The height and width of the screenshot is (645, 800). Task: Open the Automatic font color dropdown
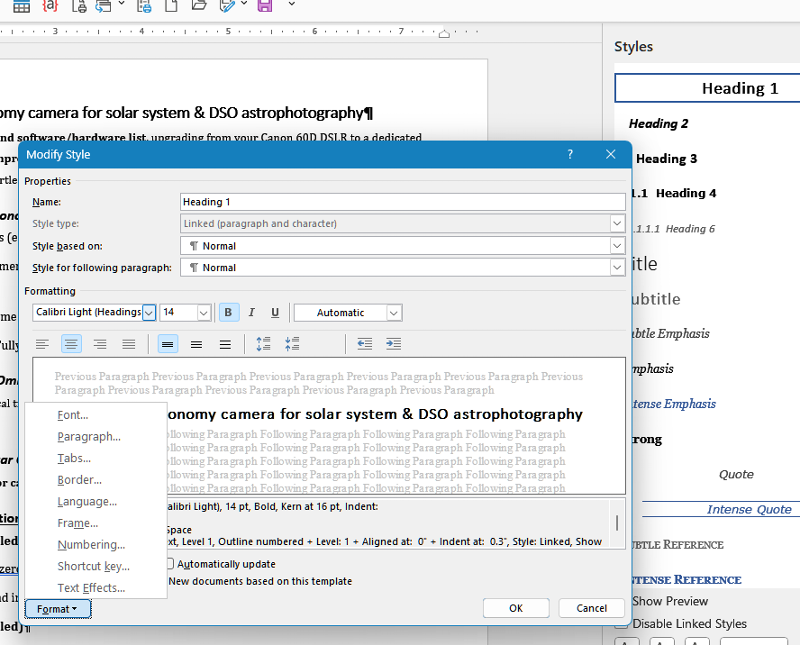click(393, 312)
